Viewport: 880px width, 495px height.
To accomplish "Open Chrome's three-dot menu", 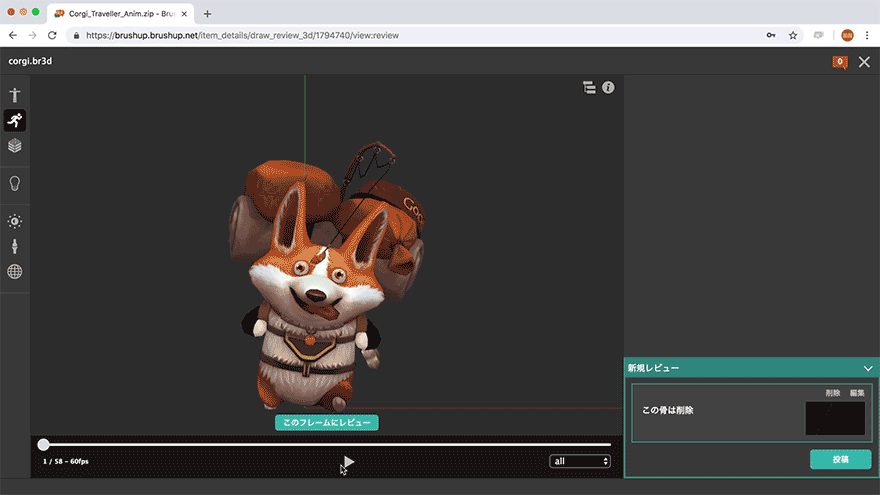I will pos(867,35).
